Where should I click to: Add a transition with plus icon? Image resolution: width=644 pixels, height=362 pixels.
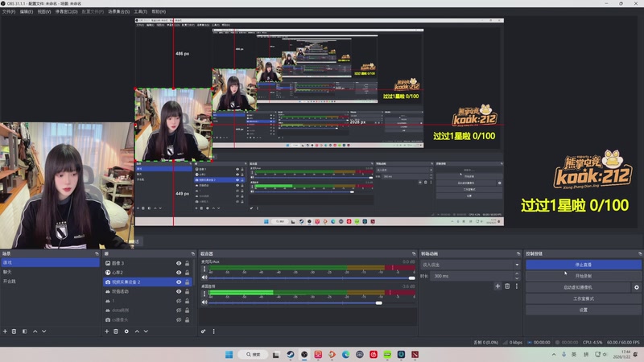(497, 286)
